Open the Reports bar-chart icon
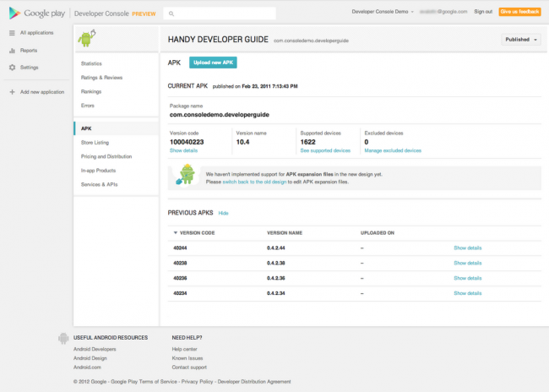The height and width of the screenshot is (392, 549). [12, 51]
